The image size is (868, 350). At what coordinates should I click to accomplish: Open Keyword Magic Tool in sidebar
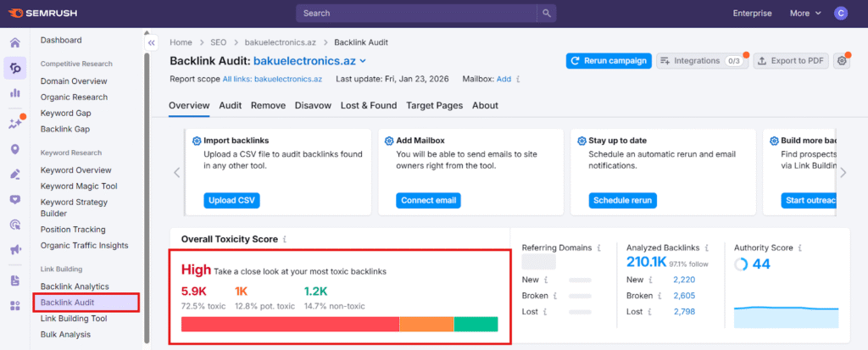tap(79, 186)
